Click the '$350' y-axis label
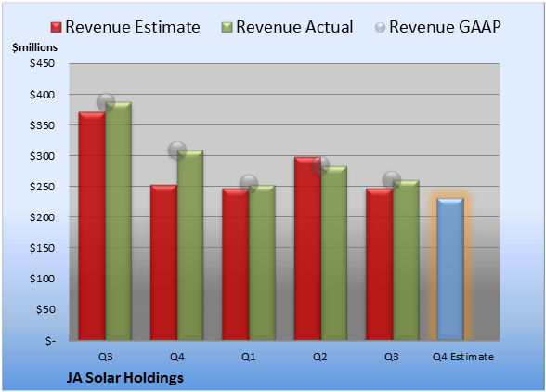 tap(42, 125)
